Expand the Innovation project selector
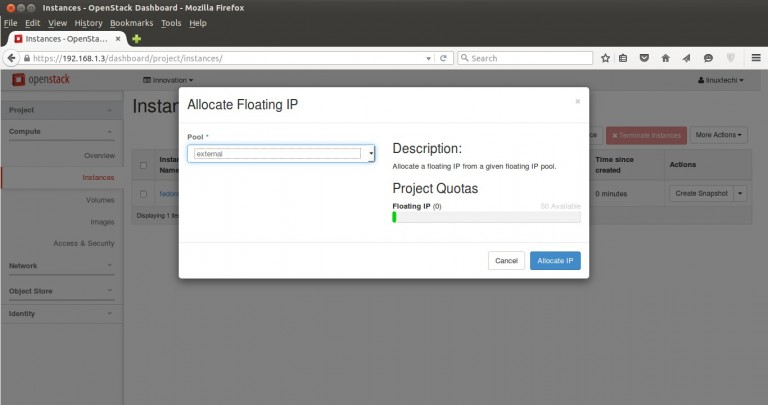 (x=168, y=79)
